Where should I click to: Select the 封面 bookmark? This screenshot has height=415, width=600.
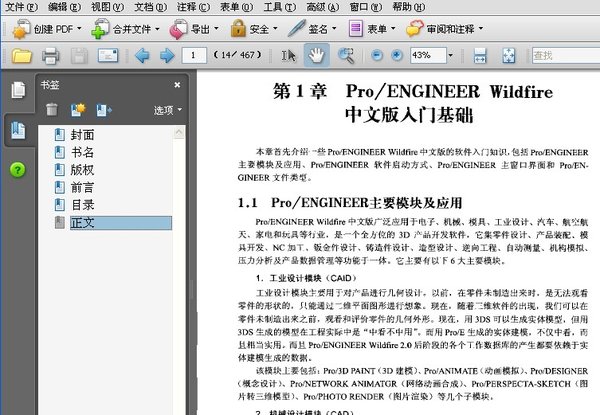point(82,135)
